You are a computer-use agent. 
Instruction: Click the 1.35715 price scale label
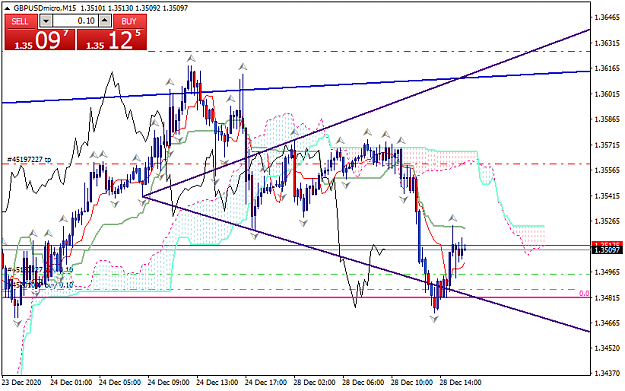point(607,145)
